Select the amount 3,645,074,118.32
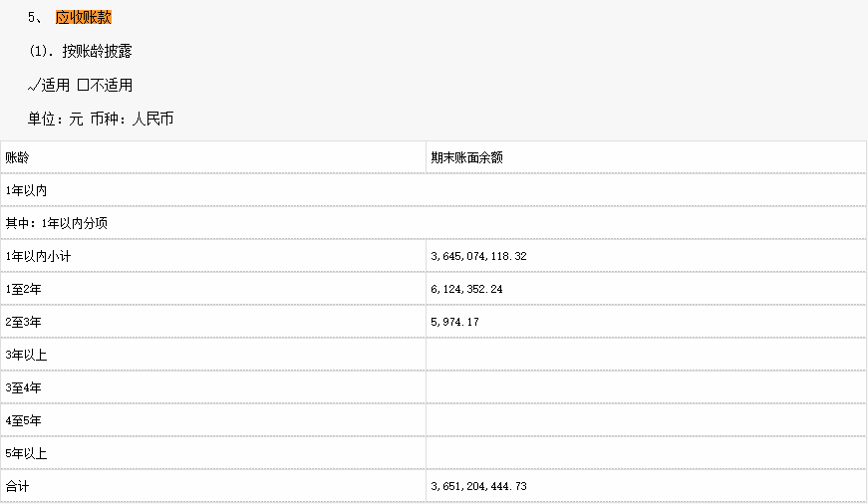868x504 pixels. (478, 256)
